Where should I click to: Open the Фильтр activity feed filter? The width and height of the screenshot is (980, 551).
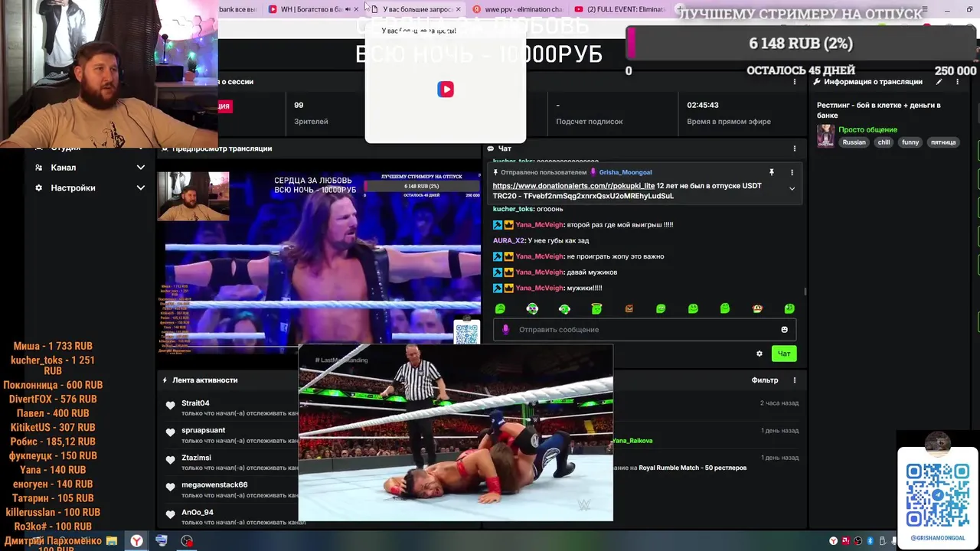[x=765, y=380]
